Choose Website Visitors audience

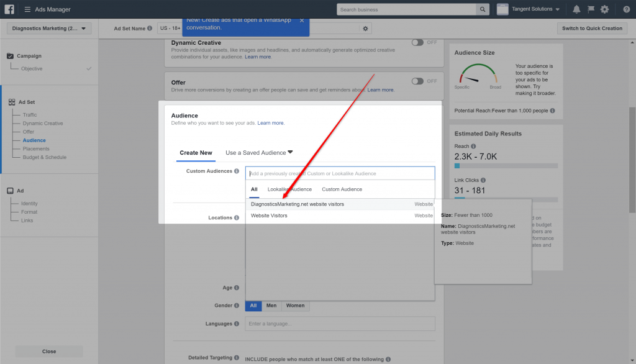coord(340,216)
